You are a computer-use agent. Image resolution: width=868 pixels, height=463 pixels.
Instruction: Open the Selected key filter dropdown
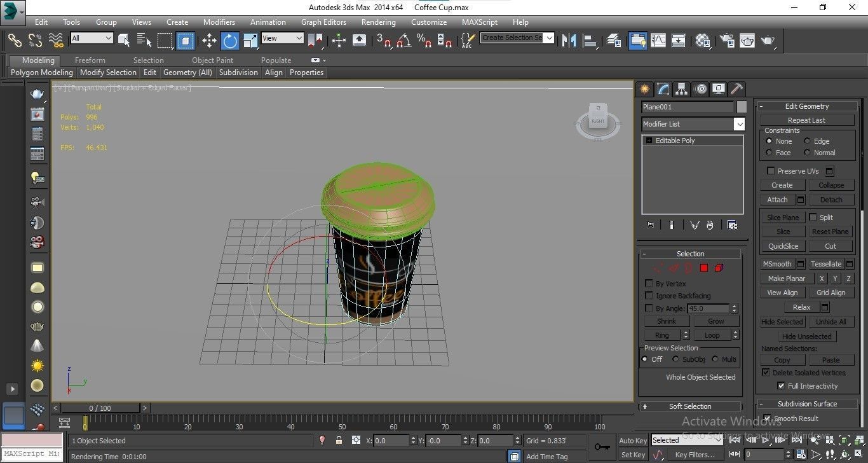click(x=688, y=440)
